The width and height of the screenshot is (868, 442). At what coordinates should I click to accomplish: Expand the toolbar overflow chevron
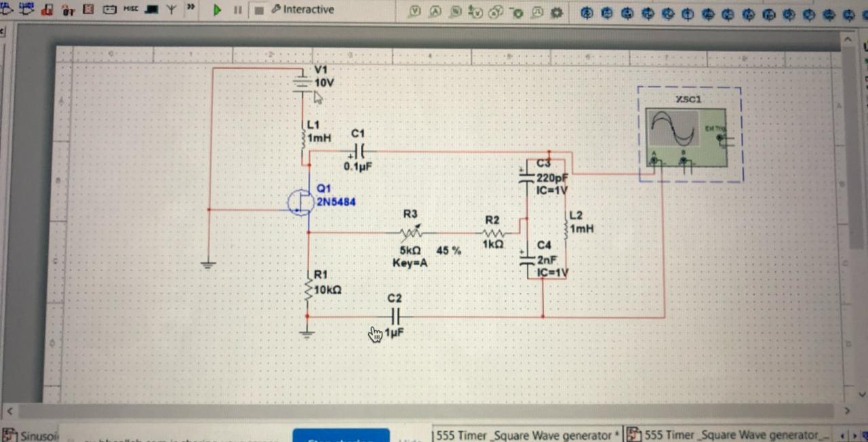click(192, 7)
